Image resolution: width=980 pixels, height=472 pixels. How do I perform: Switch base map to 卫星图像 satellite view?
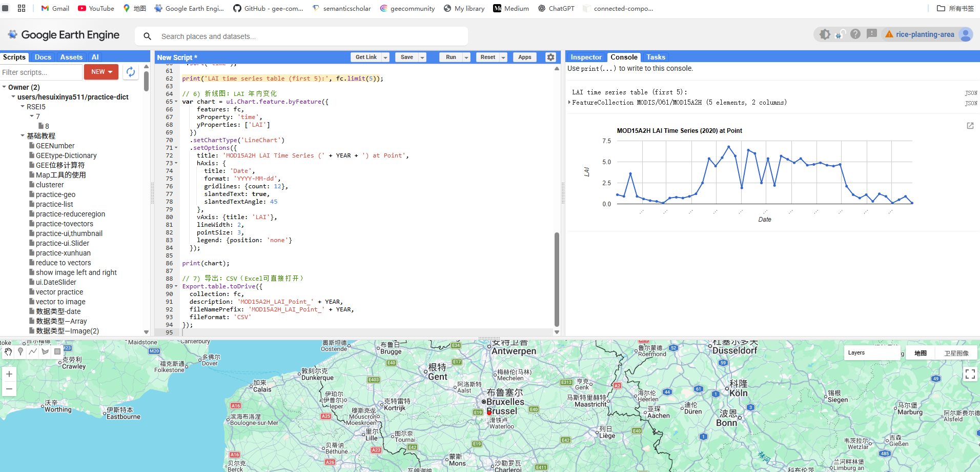click(956, 353)
